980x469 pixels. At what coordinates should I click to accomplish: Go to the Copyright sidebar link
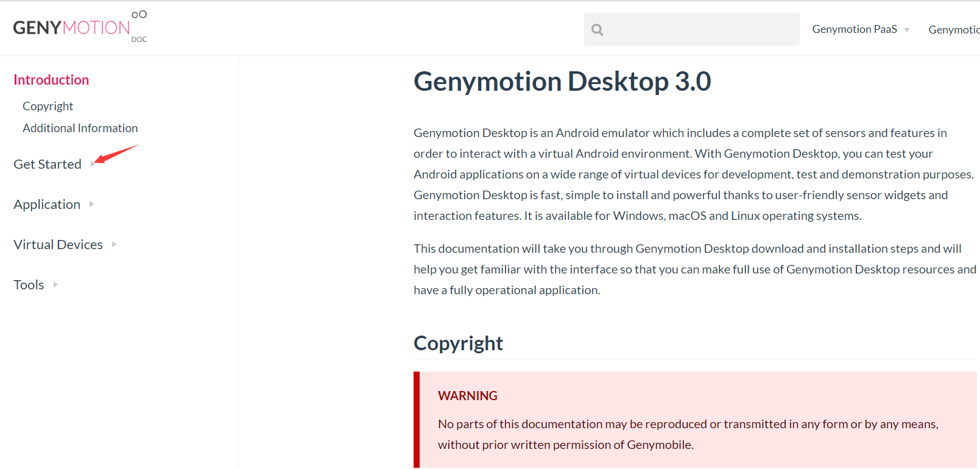click(48, 106)
